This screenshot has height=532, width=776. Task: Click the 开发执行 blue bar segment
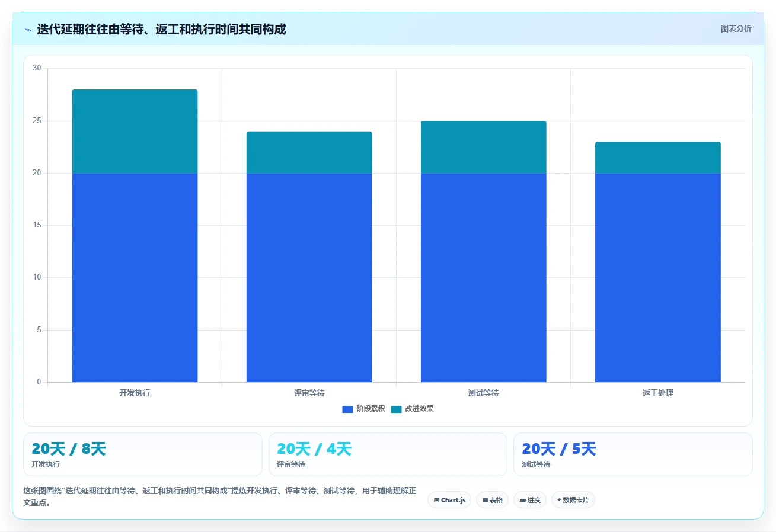[x=135, y=278]
